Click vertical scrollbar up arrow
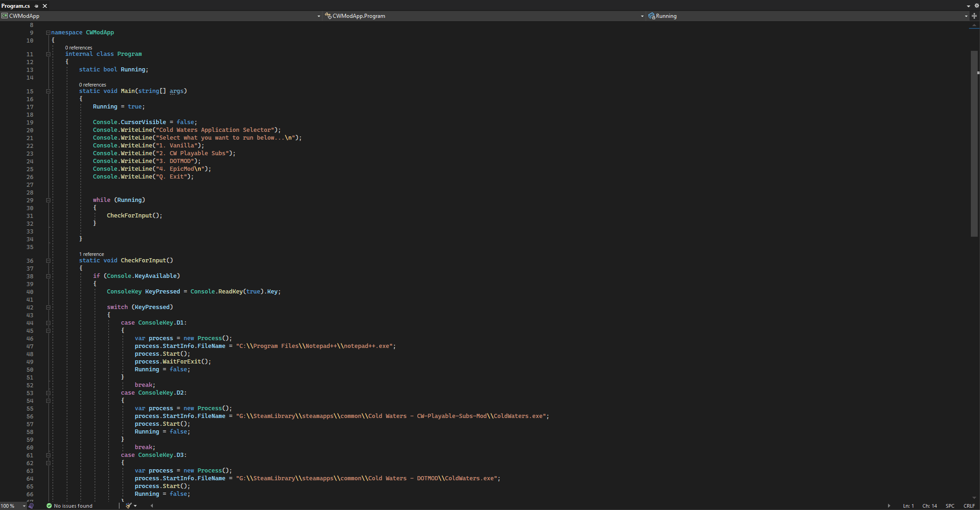Image resolution: width=980 pixels, height=510 pixels. (x=974, y=26)
